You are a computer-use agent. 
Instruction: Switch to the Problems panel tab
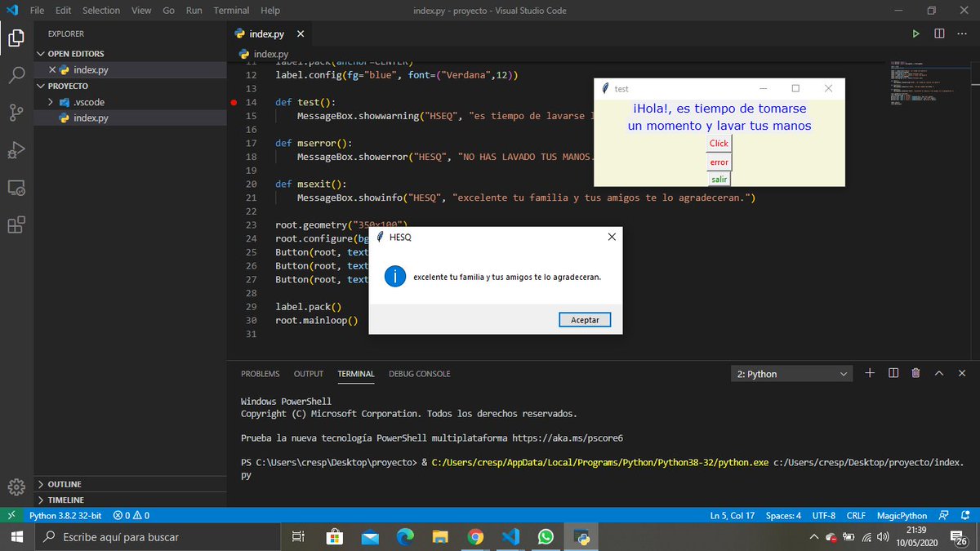260,374
